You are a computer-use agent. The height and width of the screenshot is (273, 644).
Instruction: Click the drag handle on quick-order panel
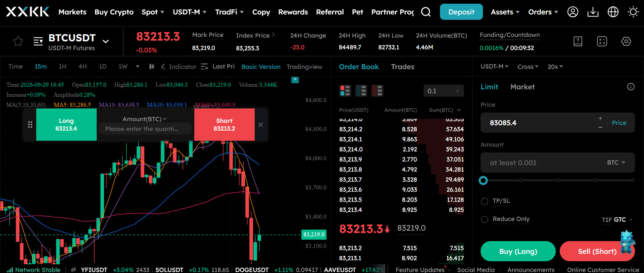coord(30,125)
